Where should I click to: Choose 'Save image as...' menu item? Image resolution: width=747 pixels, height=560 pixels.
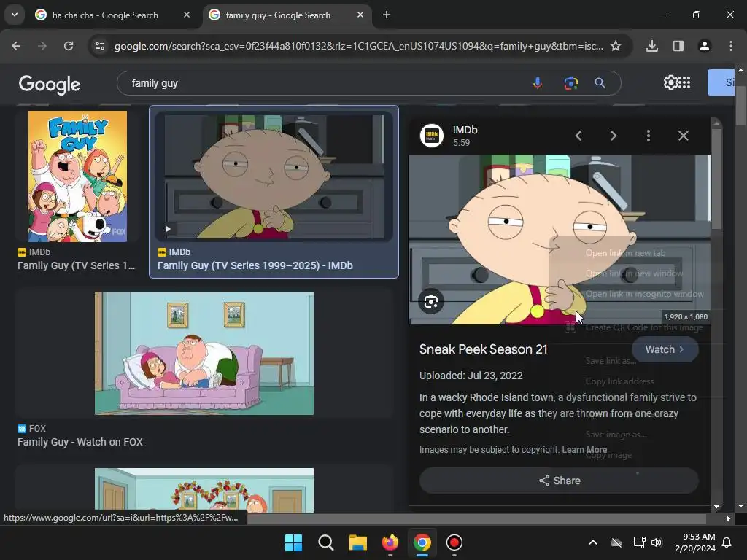coord(616,435)
